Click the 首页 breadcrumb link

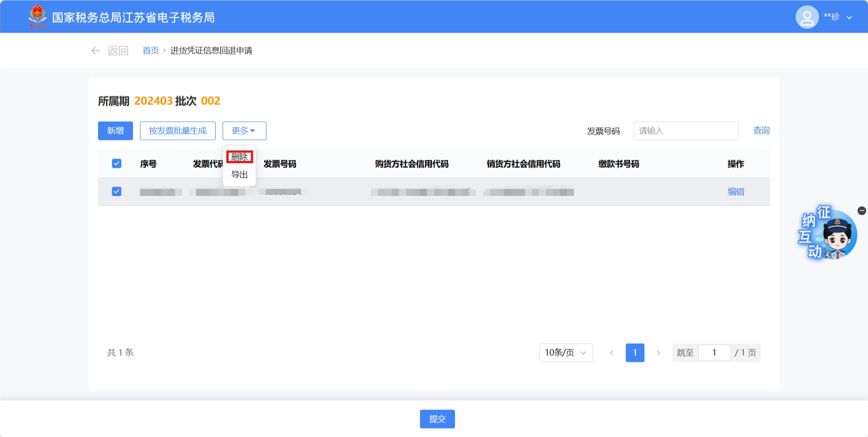point(150,50)
